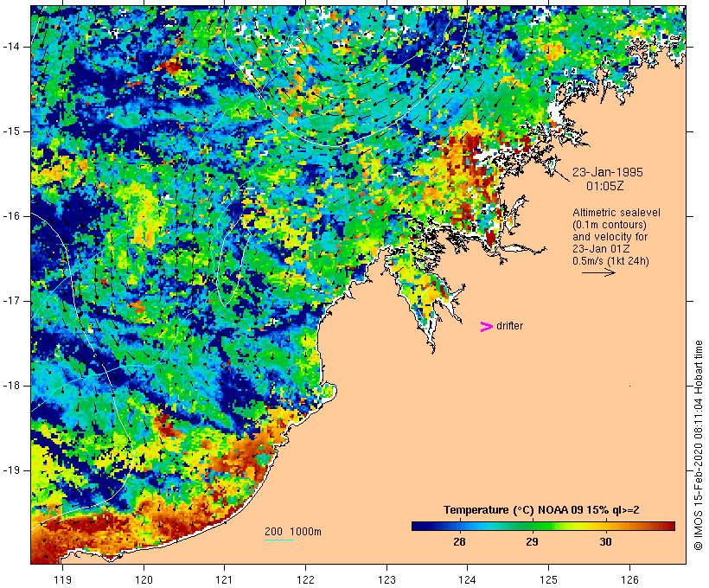Click the dark red end of the colorbar
The height and width of the screenshot is (588, 709).
(x=668, y=526)
